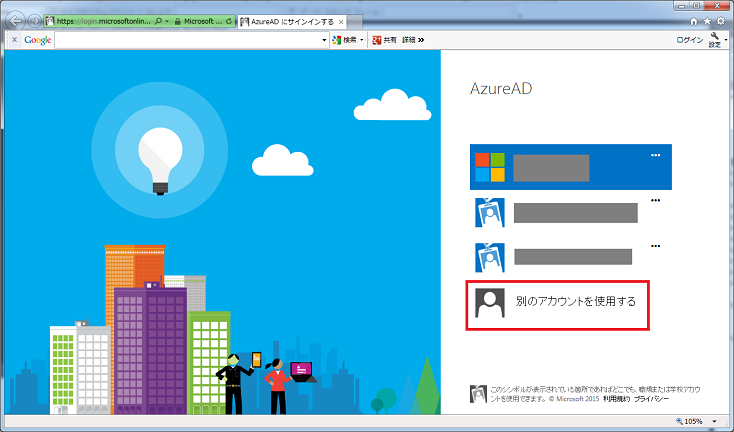734x432 pixels.
Task: Open browser Tools gear menu
Action: tap(720, 21)
